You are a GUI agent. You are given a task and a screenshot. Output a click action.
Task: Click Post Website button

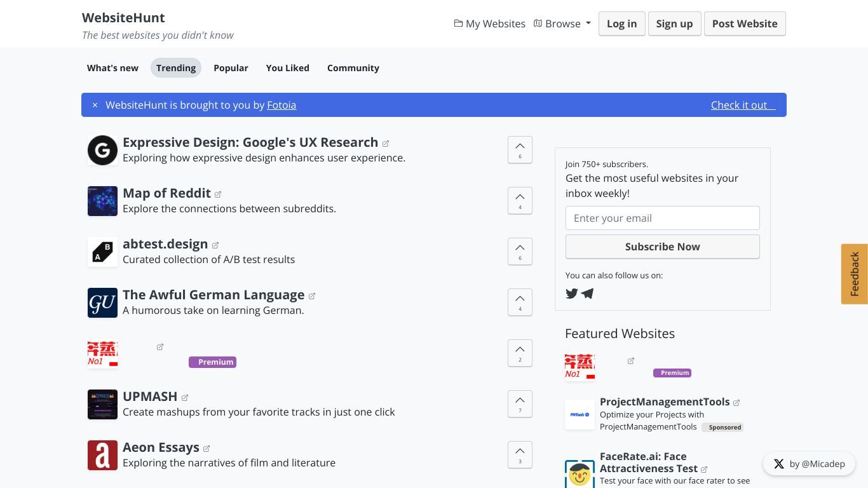click(745, 24)
